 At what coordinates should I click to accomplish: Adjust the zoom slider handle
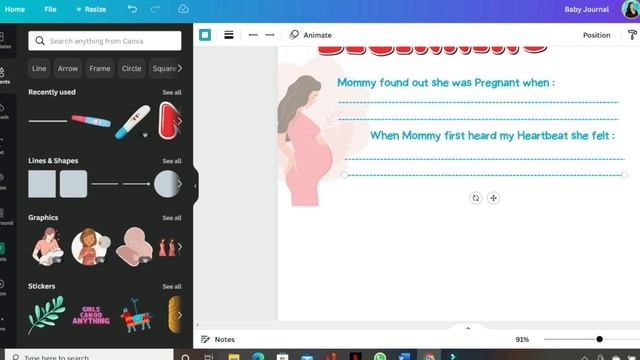pos(599,339)
